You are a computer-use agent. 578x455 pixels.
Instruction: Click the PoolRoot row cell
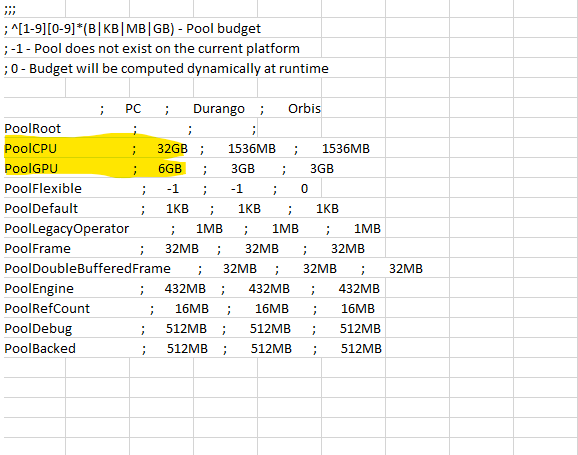point(130,129)
